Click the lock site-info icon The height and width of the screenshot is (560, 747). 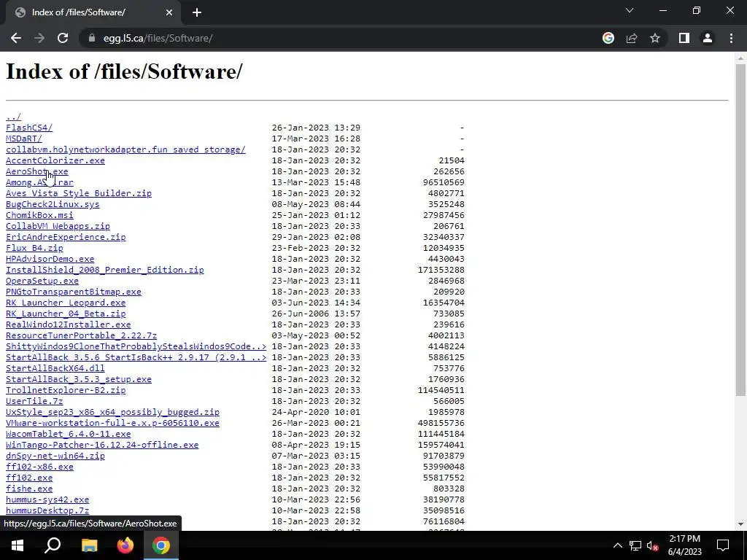click(x=91, y=38)
